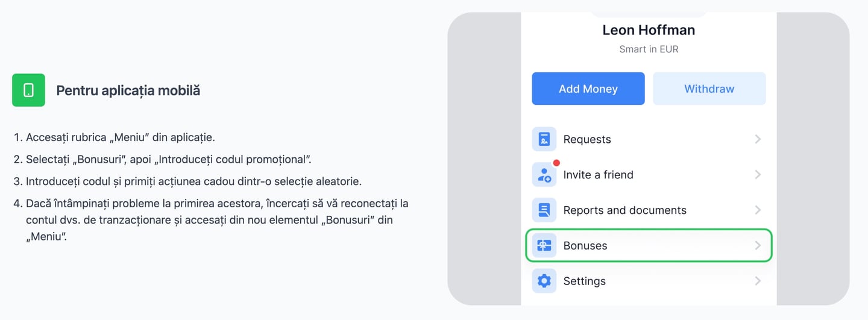Click the Reports and documents icon

click(544, 210)
